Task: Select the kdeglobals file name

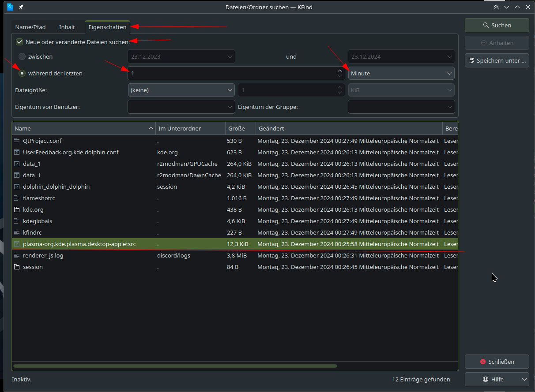Action: (38, 221)
